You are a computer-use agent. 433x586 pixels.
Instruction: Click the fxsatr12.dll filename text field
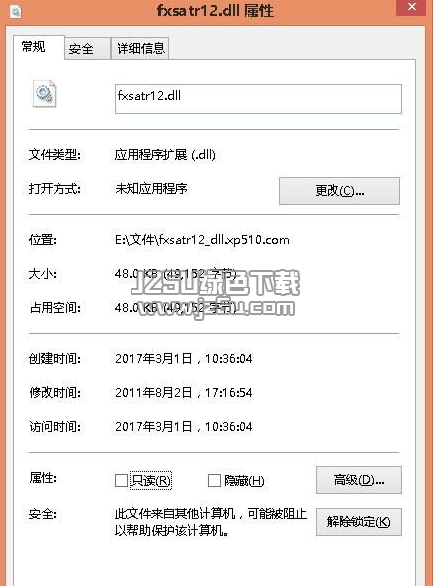point(258,99)
